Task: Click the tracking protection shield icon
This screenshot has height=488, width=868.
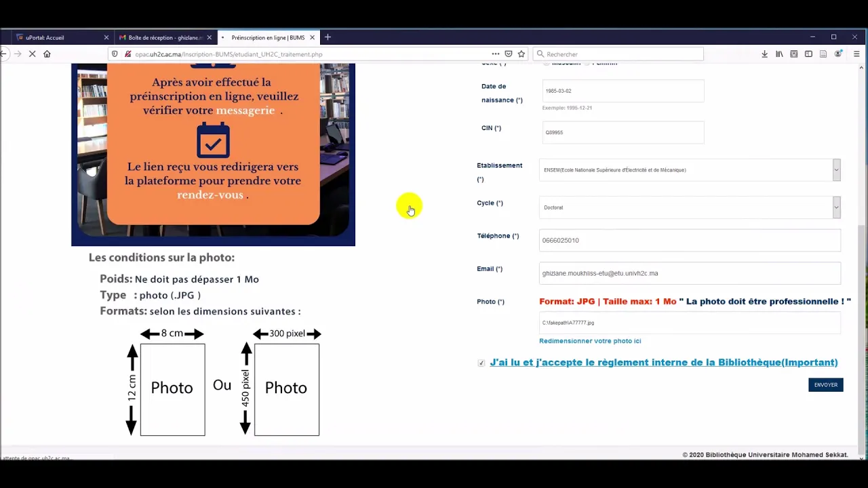Action: click(x=115, y=54)
